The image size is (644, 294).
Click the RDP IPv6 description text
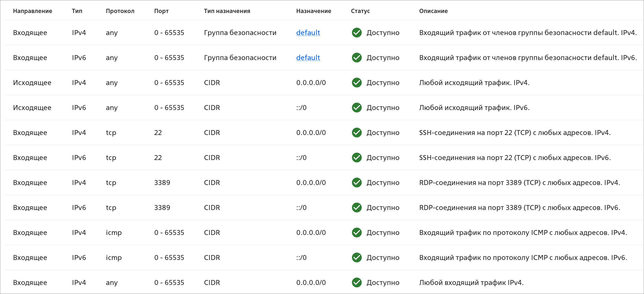519,208
